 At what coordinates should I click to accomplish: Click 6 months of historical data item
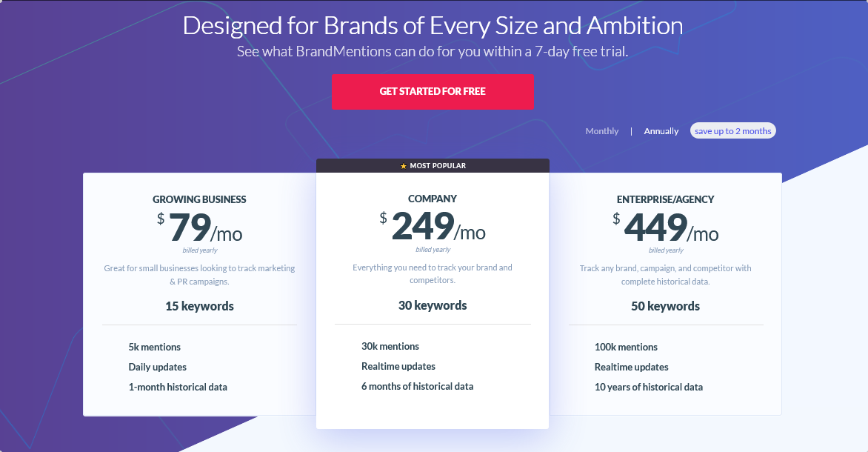(417, 387)
